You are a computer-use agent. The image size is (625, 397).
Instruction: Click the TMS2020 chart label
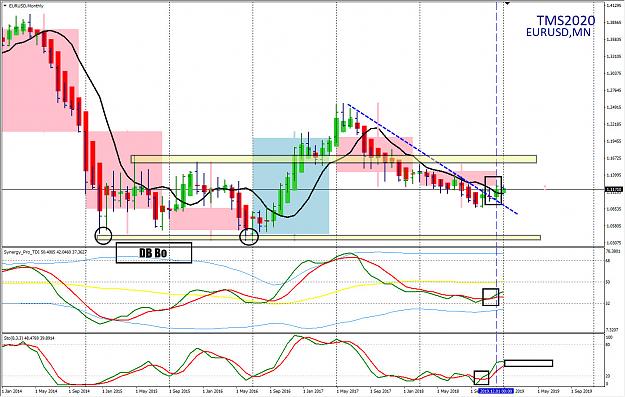(566, 20)
